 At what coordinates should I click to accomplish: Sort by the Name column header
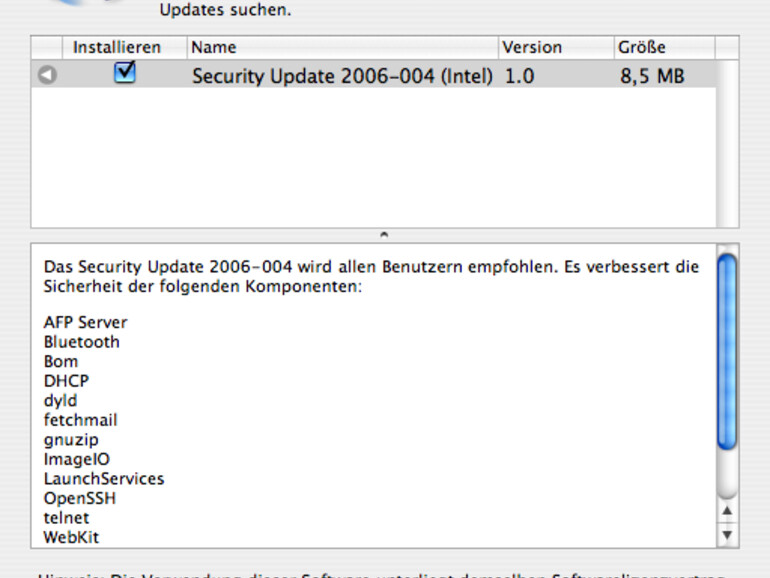(343, 48)
